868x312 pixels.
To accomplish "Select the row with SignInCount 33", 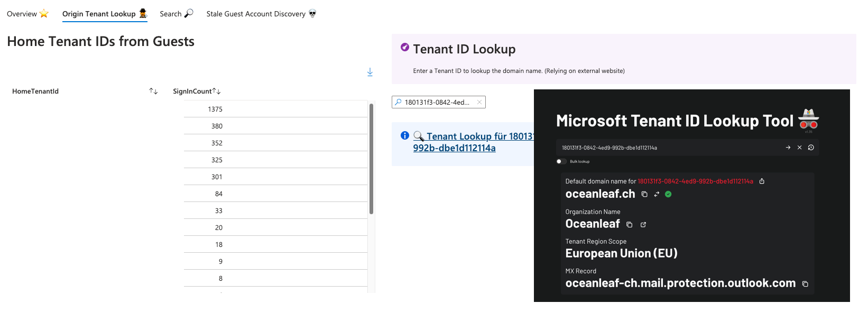I will point(275,210).
